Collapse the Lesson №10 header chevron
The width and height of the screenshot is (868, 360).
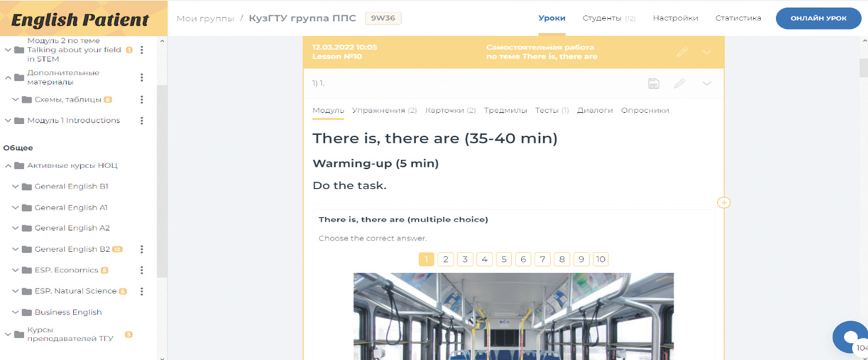(x=707, y=52)
